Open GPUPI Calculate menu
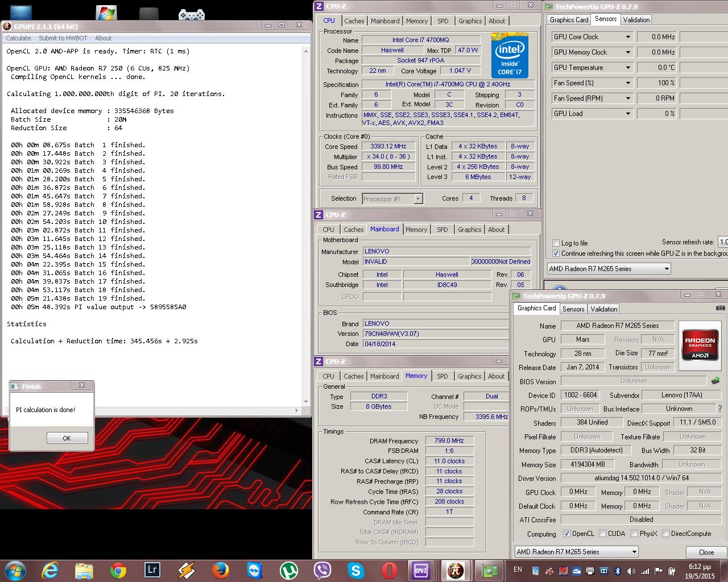Image resolution: width=728 pixels, height=582 pixels. pyautogui.click(x=18, y=38)
